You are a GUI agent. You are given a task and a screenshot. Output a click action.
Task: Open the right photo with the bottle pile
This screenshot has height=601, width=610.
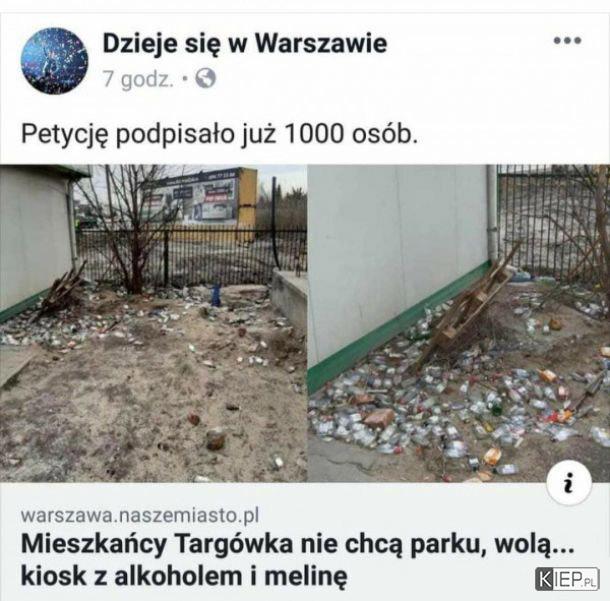click(459, 324)
